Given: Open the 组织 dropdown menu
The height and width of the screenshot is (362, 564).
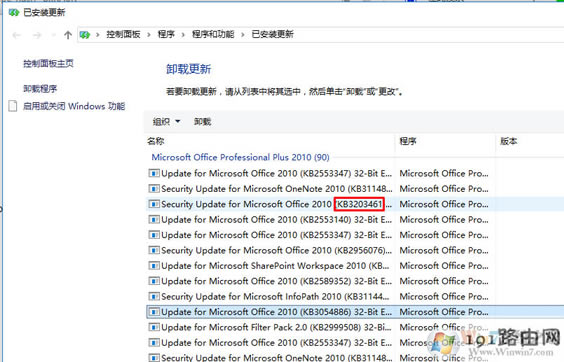Looking at the screenshot, I should (166, 122).
